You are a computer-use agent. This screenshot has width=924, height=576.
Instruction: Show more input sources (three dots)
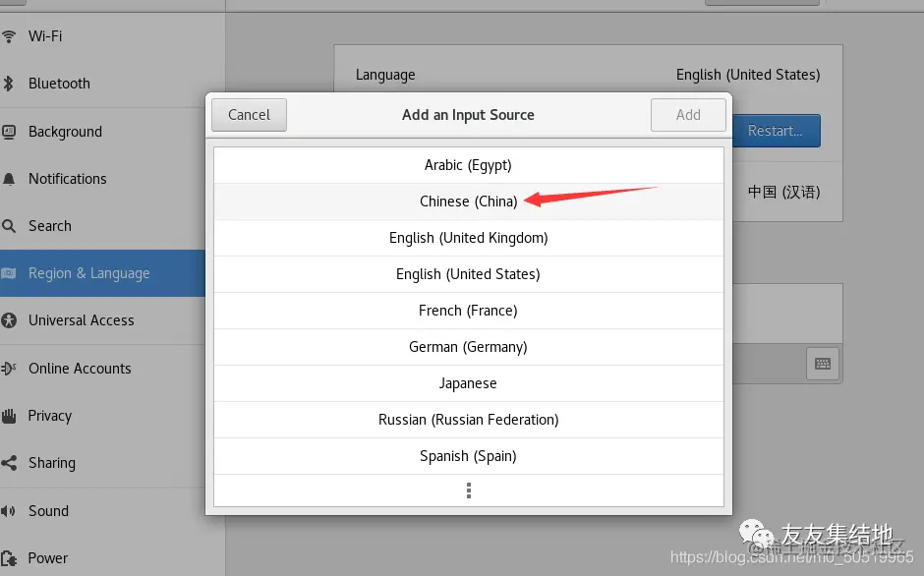469,490
